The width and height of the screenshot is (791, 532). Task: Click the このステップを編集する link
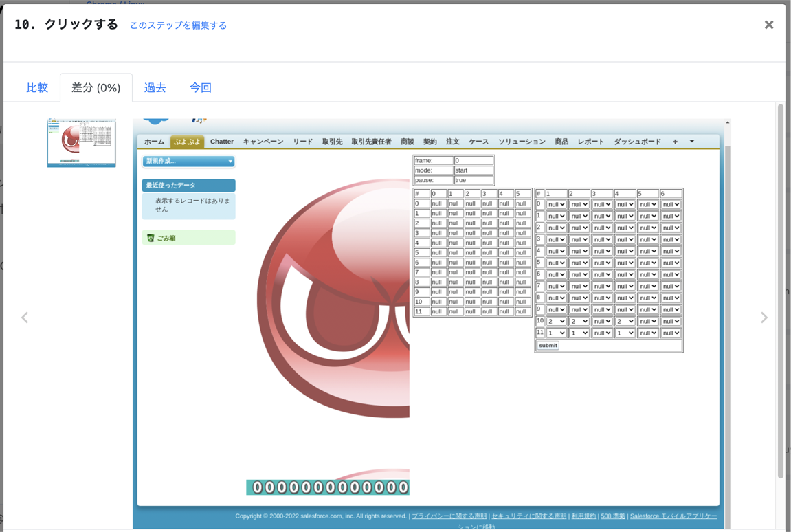pos(178,25)
